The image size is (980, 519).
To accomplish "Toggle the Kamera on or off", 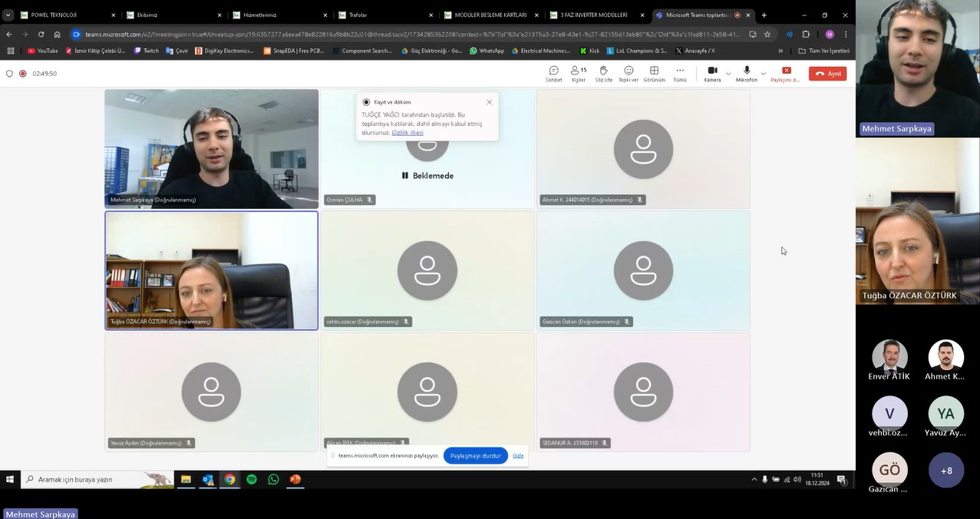I will click(712, 73).
